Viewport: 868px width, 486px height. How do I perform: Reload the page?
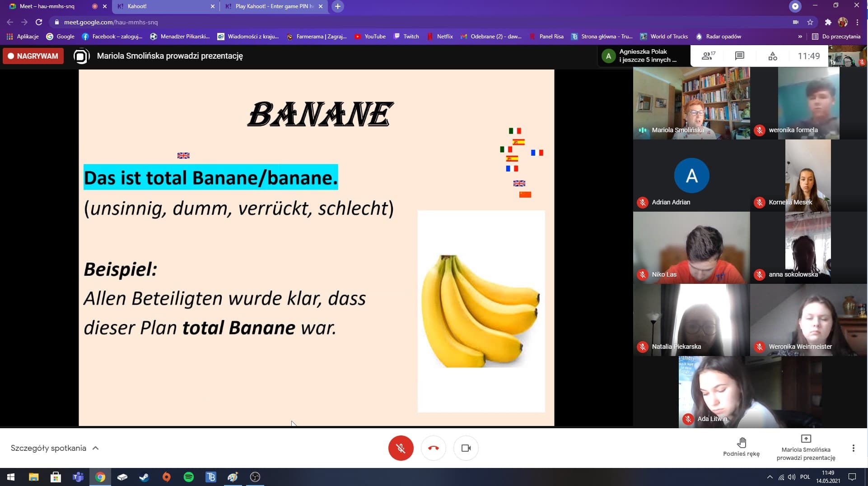39,22
